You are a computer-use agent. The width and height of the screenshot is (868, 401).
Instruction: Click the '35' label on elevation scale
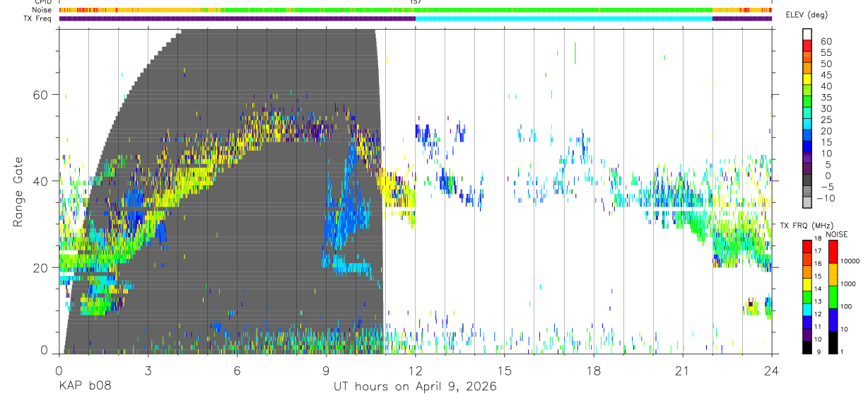pos(826,98)
